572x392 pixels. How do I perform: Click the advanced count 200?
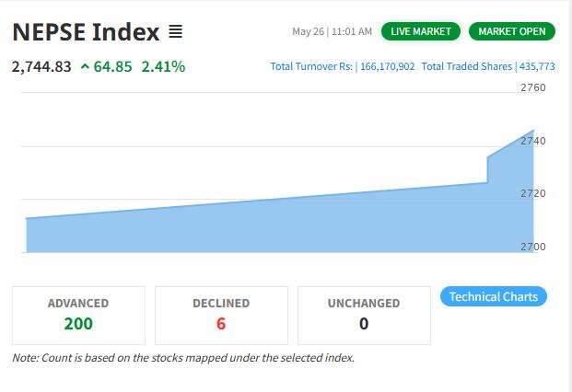(78, 324)
